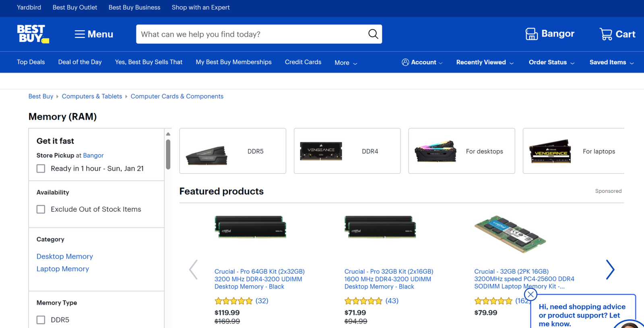Expand the Account dropdown
644x328 pixels.
coord(422,62)
